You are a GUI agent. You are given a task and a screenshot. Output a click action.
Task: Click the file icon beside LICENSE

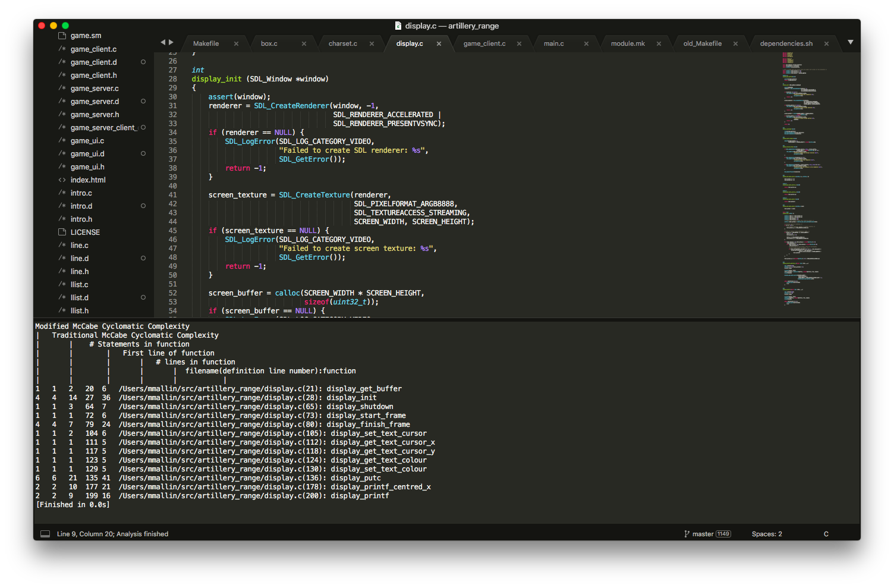pyautogui.click(x=62, y=232)
